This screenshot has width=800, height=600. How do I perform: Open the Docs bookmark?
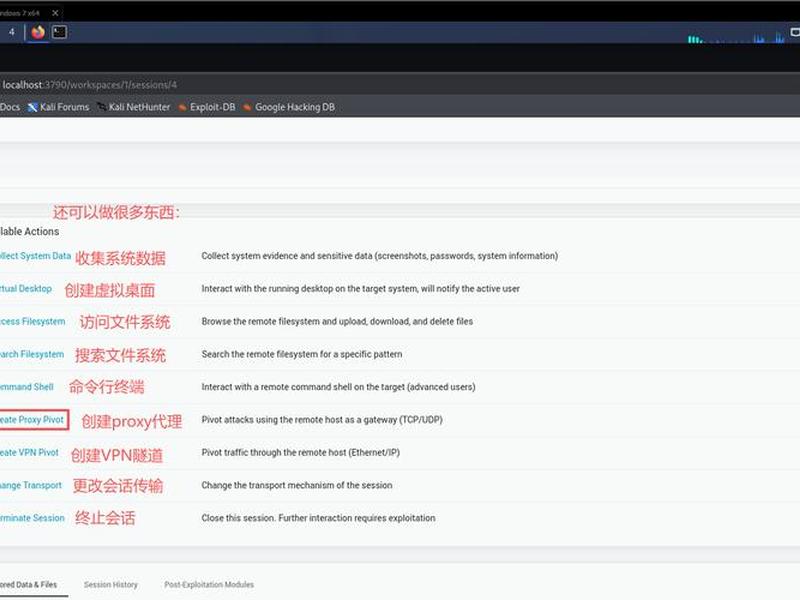tap(10, 107)
